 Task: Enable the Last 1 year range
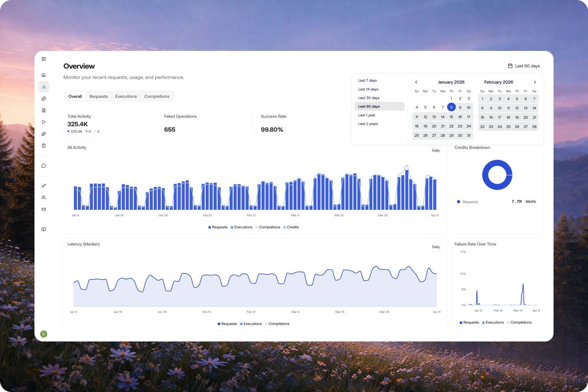[x=366, y=115]
